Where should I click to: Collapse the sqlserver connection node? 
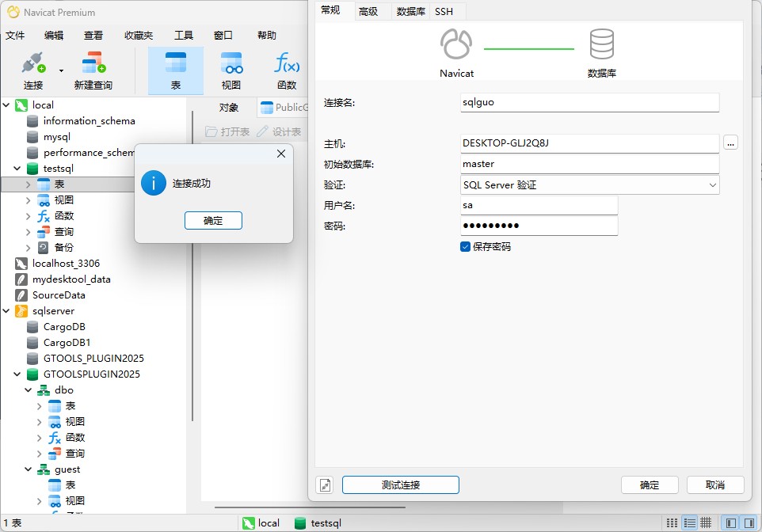click(x=6, y=310)
